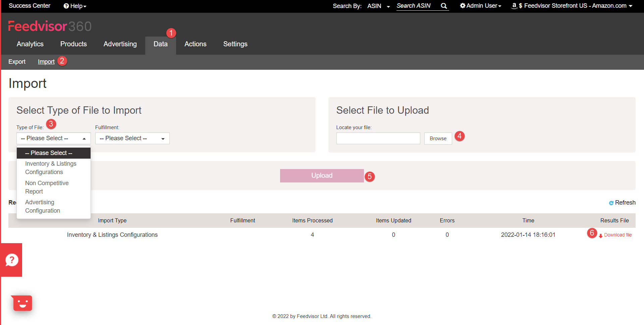644x325 pixels.
Task: Expand the Search By ASIN dropdown
Action: (x=378, y=6)
